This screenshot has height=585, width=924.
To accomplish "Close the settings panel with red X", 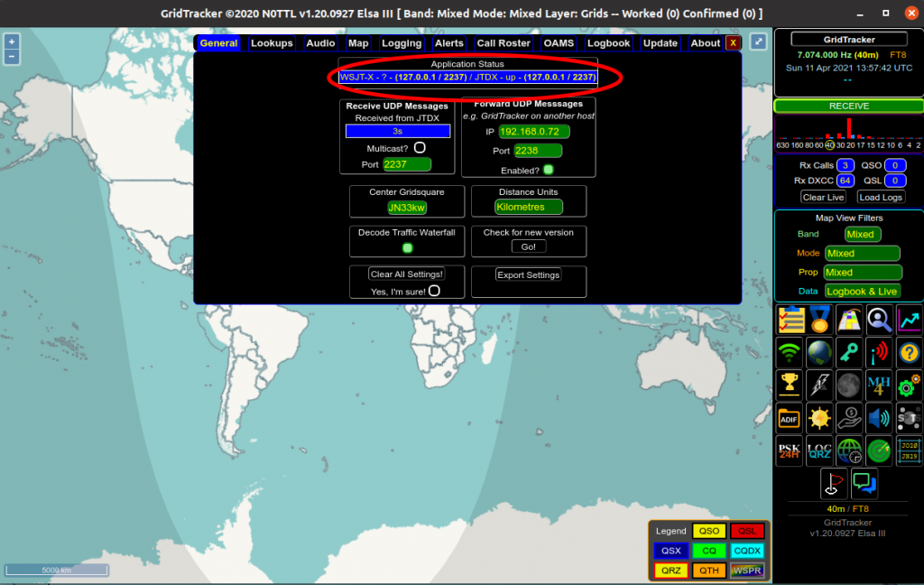I will 733,43.
